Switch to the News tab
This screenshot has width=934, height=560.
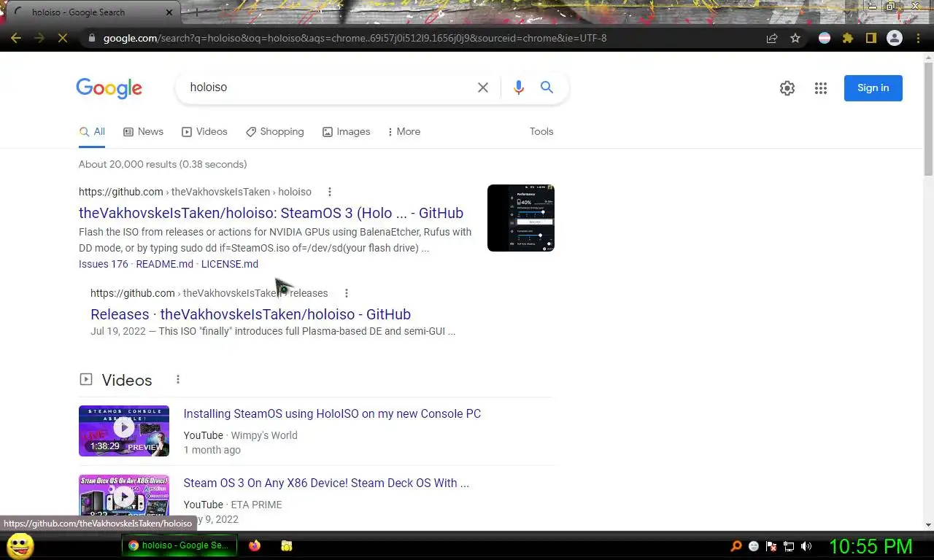[143, 132]
